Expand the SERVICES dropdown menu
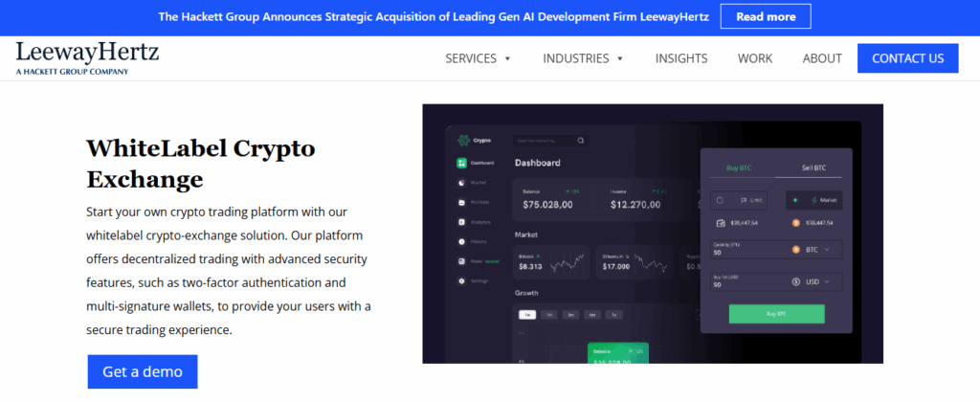The image size is (980, 402). [x=479, y=58]
